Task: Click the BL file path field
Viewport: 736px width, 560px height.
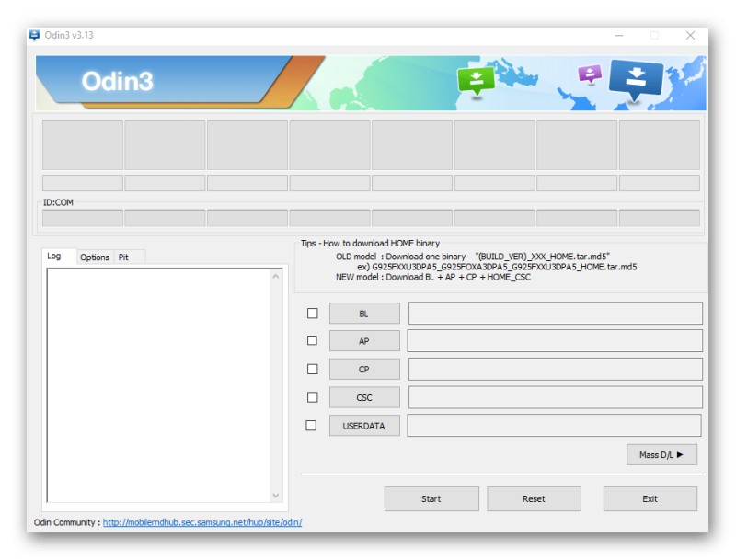Action: (556, 314)
